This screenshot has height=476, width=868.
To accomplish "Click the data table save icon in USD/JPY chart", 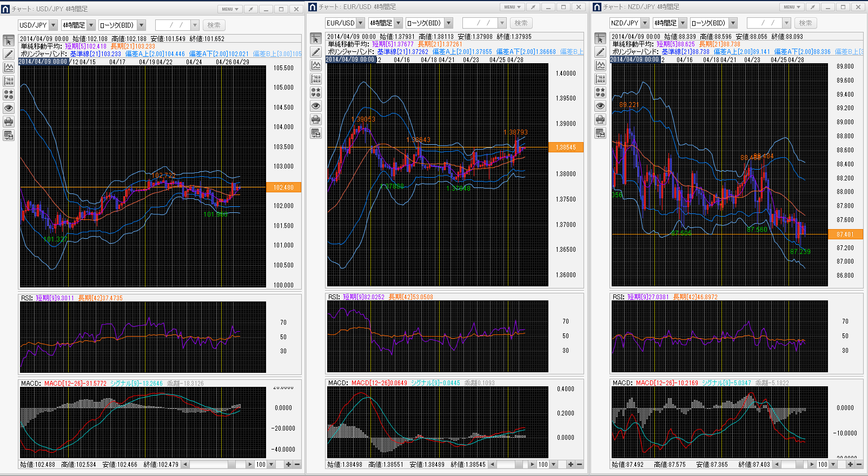I will coord(9,135).
